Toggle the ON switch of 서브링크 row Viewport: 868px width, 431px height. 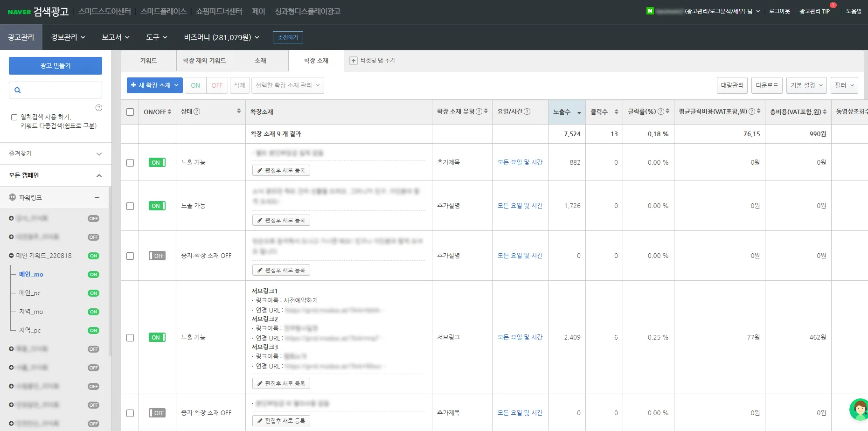point(157,337)
